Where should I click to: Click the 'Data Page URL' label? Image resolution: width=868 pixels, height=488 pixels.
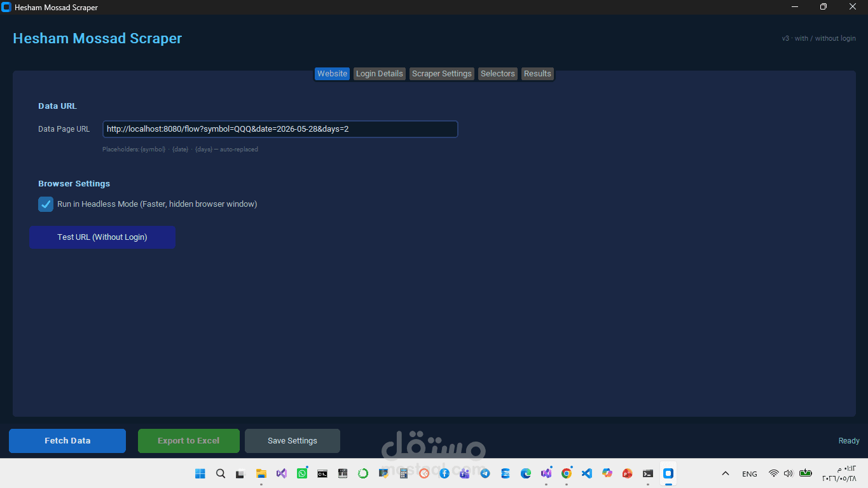pos(64,129)
